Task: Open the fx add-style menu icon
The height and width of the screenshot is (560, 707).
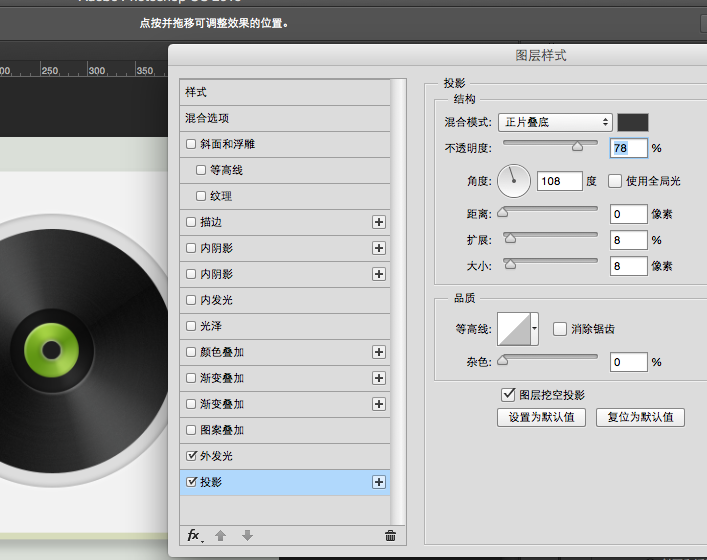Action: point(194,536)
